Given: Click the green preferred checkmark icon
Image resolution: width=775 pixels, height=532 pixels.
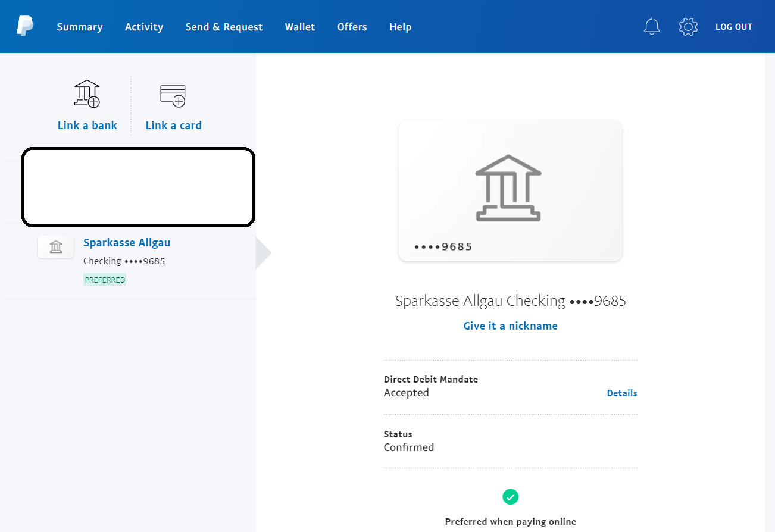Looking at the screenshot, I should (x=510, y=496).
